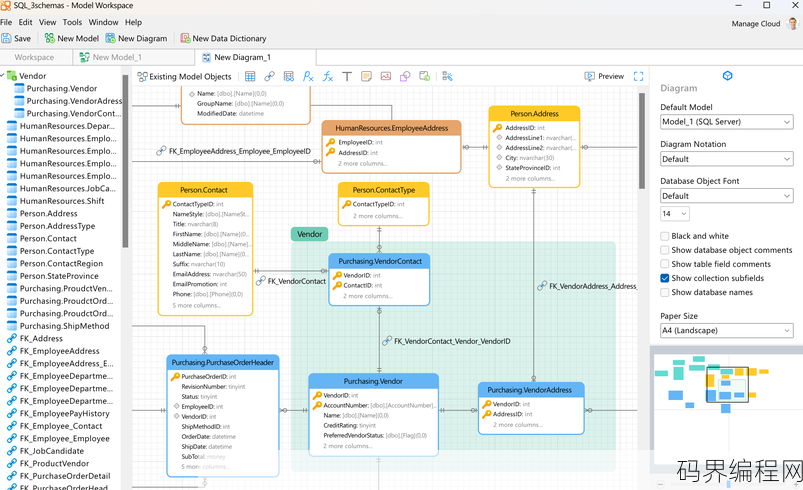Screen dimensions: 803x490
Task: Select the foreign key link tool
Action: (x=269, y=77)
